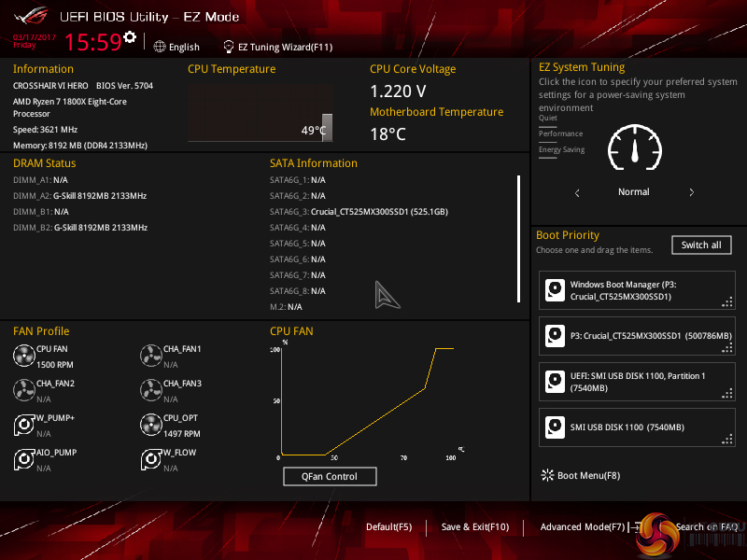This screenshot has width=747, height=560.
Task: Switch to Advanced Mode(F7)
Action: [x=582, y=526]
